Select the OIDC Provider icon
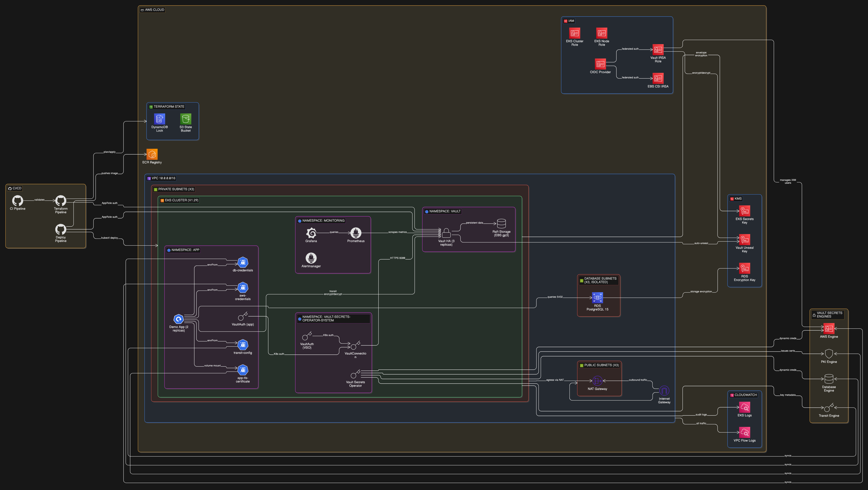 coord(600,64)
